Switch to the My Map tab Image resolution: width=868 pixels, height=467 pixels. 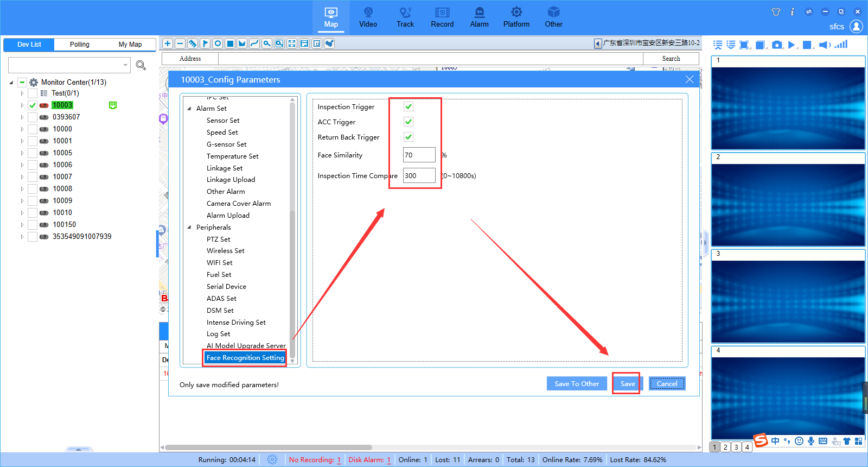(130, 45)
